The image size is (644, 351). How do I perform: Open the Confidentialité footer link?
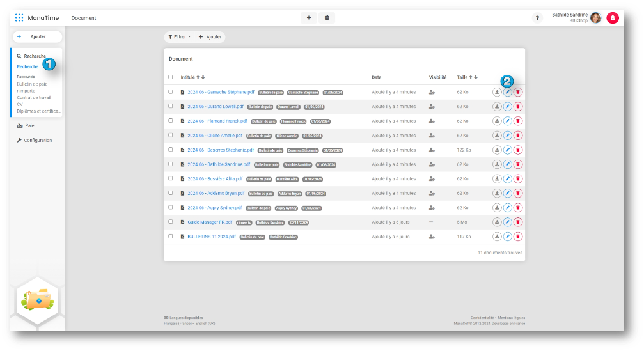tap(482, 318)
